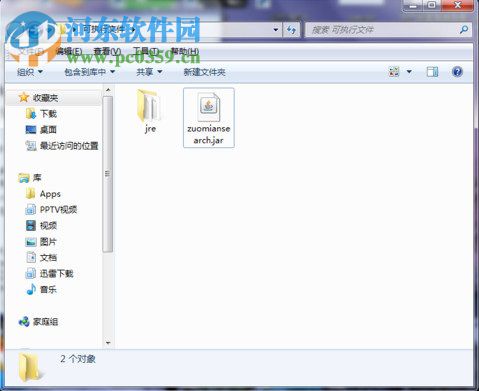
Task: Select 家庭组 in the sidebar
Action: (x=39, y=322)
